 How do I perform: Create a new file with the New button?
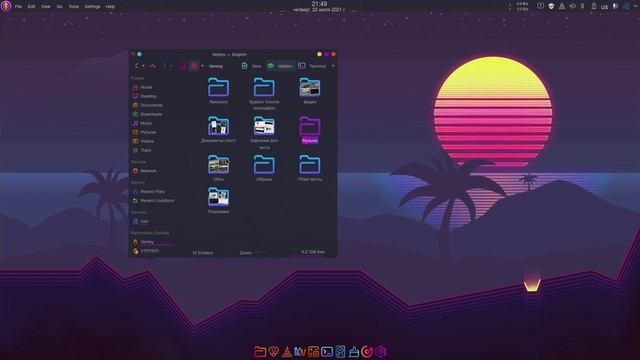point(251,66)
